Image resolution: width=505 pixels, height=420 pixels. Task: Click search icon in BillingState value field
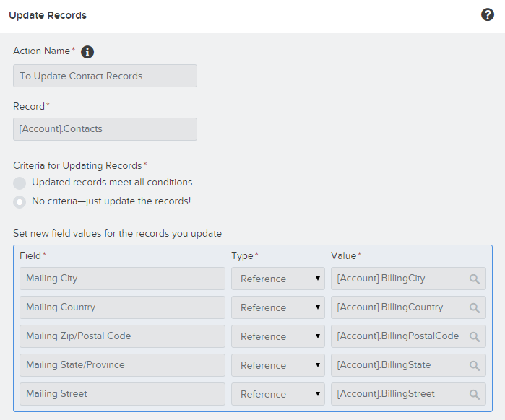point(475,365)
